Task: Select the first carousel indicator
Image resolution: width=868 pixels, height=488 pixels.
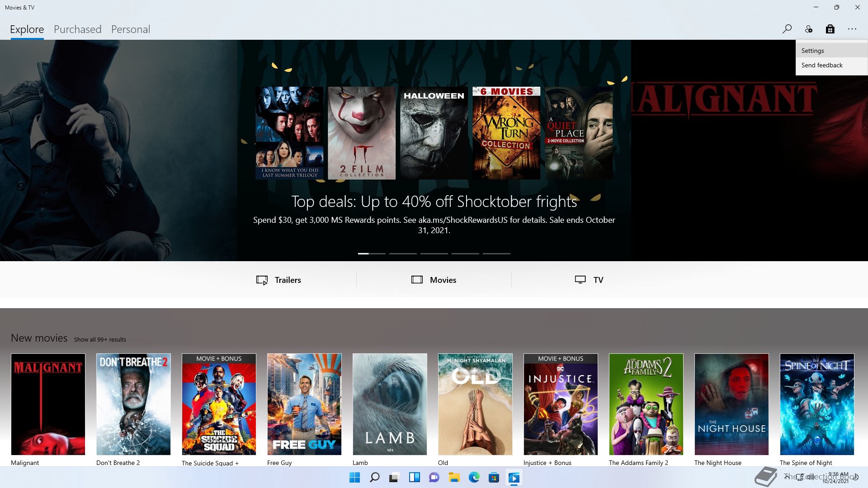Action: pos(372,253)
